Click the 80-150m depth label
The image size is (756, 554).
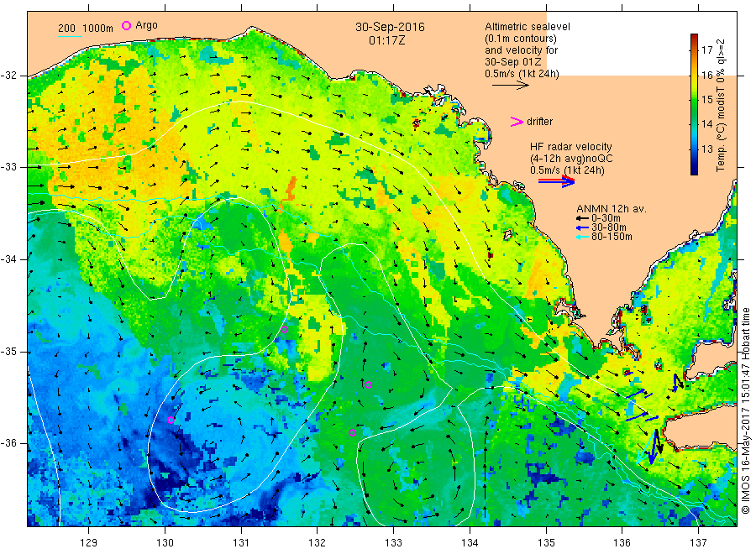click(x=612, y=237)
